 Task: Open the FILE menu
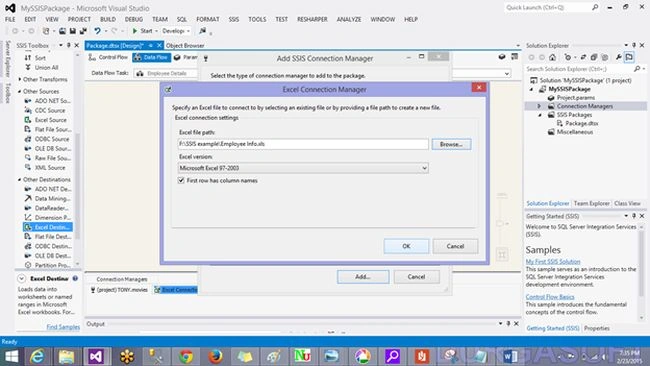click(10, 19)
